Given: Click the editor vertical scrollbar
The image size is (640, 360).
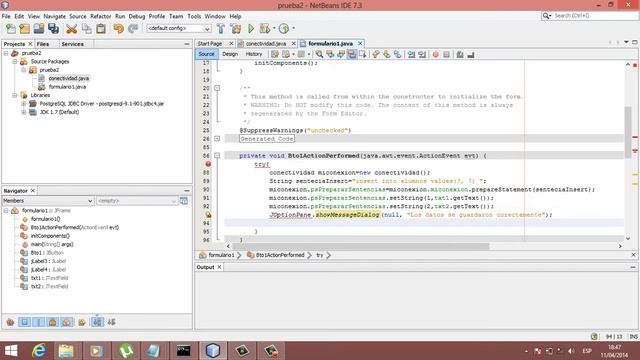Looking at the screenshot, I should pos(628,132).
